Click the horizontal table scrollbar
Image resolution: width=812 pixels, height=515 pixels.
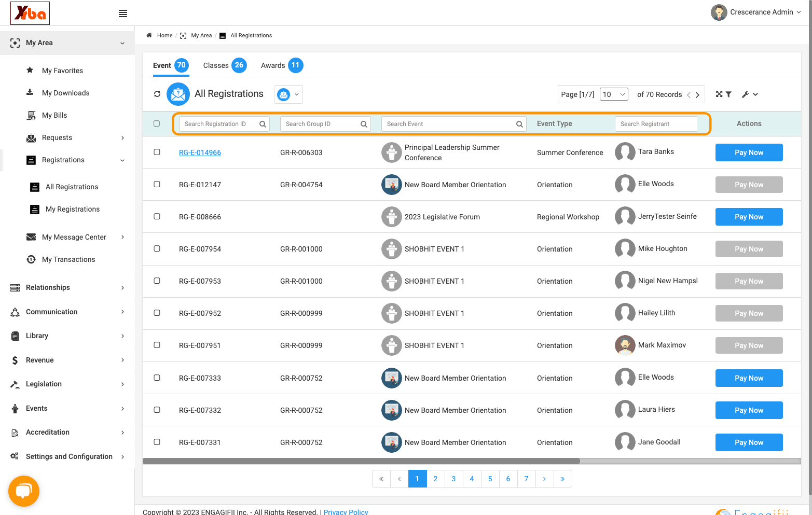361,461
